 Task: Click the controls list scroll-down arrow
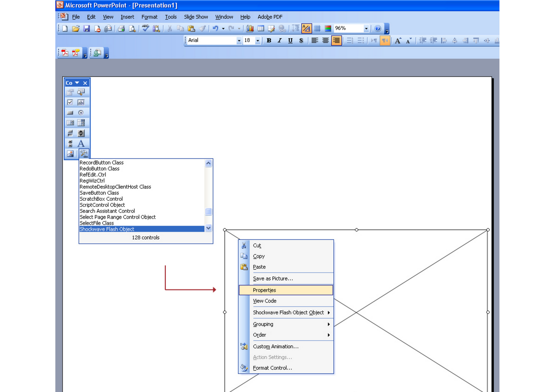click(x=208, y=228)
